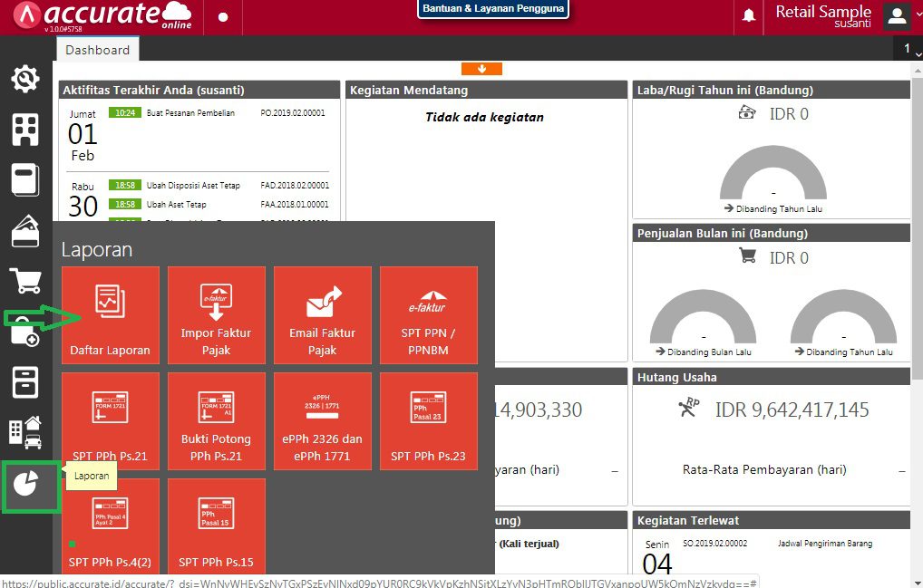The width and height of the screenshot is (923, 588).
Task: Open SPT PPh Ps.23
Action: (x=428, y=420)
